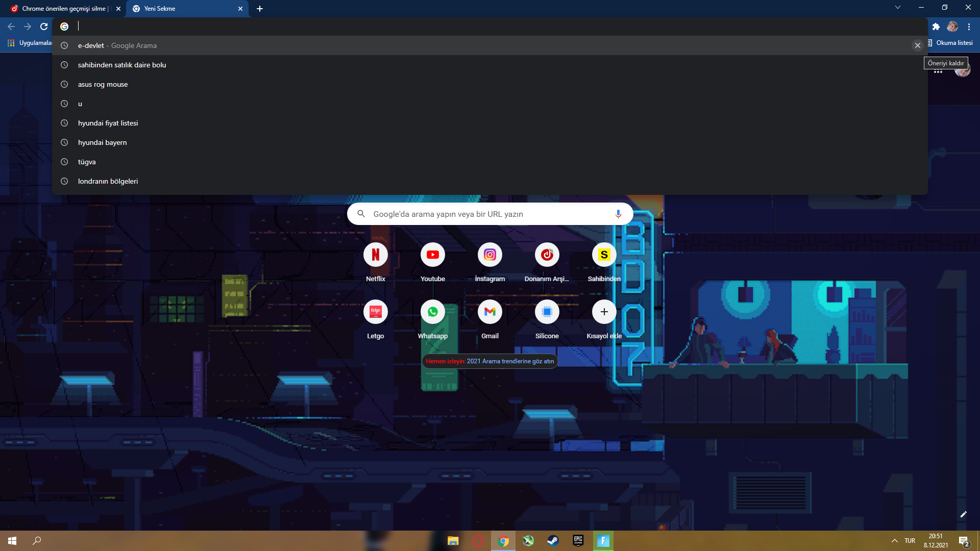The width and height of the screenshot is (980, 551).
Task: Remove the e-devlet suggestion
Action: (917, 45)
